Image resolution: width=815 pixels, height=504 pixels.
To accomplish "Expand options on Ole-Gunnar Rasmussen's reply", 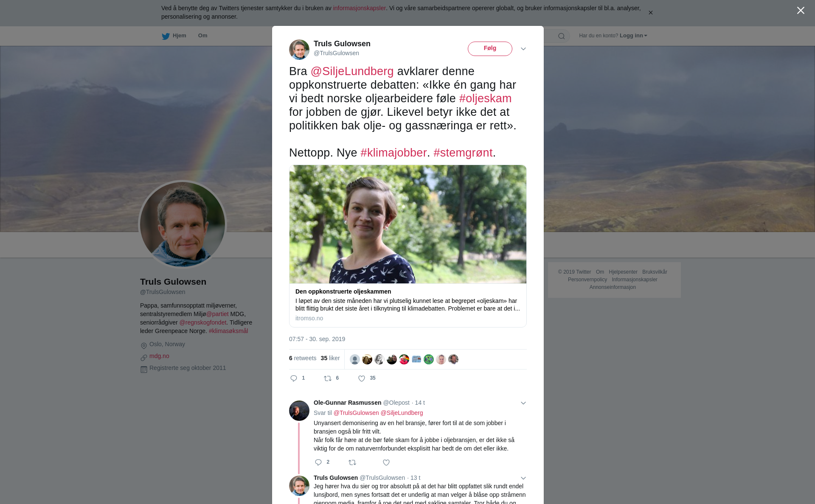I will point(523,403).
